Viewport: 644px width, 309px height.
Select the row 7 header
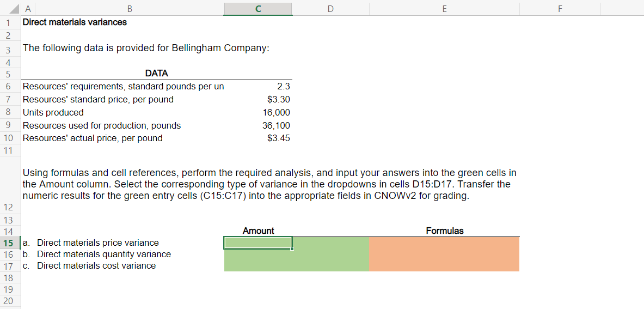point(8,99)
